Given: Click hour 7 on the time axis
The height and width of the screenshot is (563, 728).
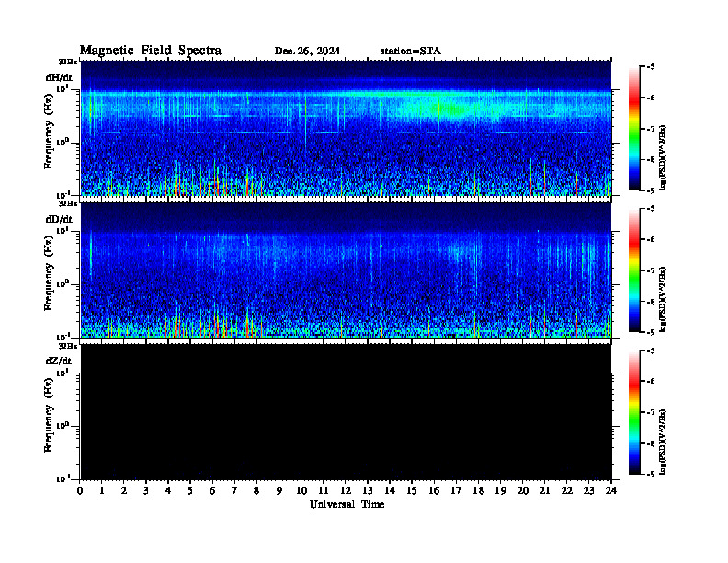Looking at the screenshot, I should point(234,491).
